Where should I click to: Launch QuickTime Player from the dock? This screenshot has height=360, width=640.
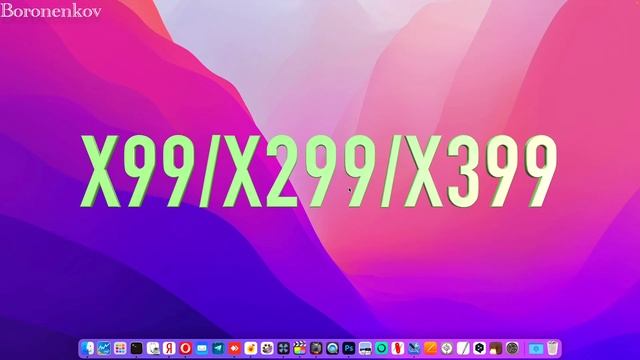click(332, 348)
